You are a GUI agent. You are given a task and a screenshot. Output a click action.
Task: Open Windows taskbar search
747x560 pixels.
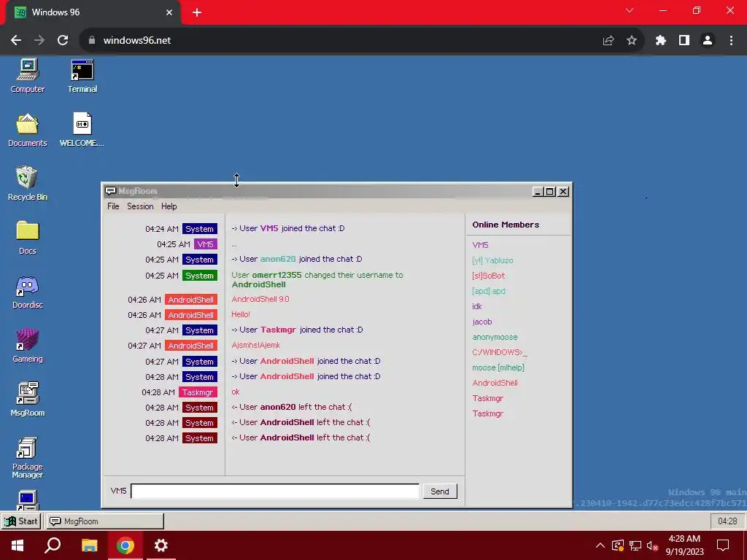[53, 545]
